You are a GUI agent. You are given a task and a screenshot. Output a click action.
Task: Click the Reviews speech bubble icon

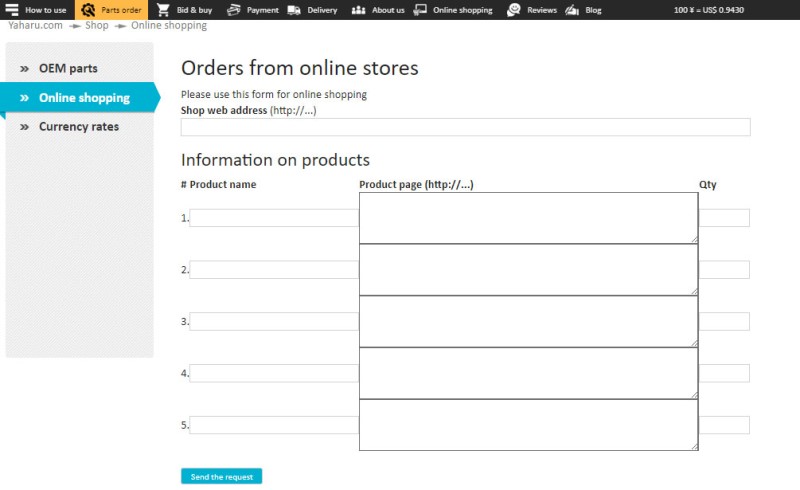pyautogui.click(x=513, y=10)
